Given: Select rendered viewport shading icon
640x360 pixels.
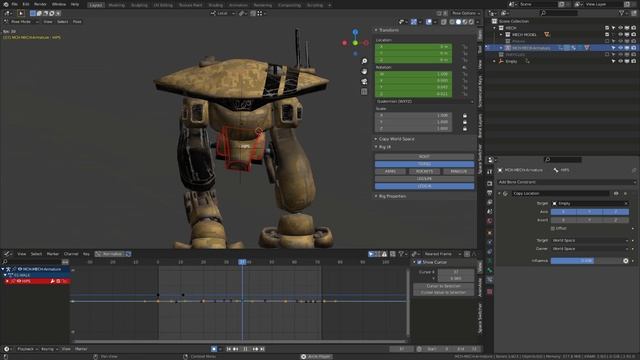Looking at the screenshot, I should 471,22.
